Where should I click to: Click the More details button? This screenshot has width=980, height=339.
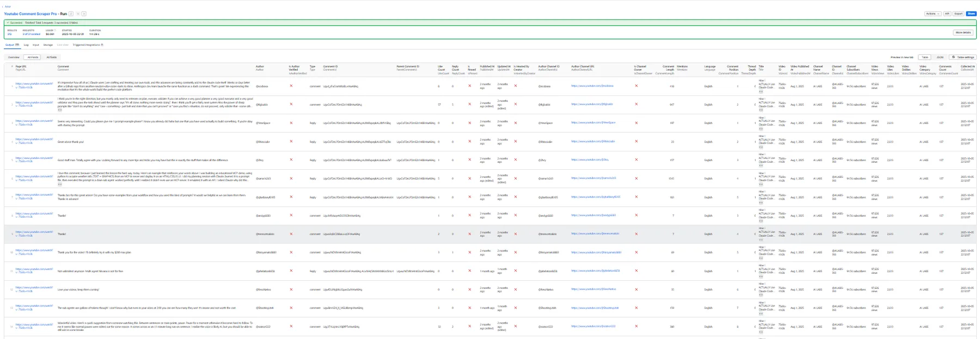963,33
